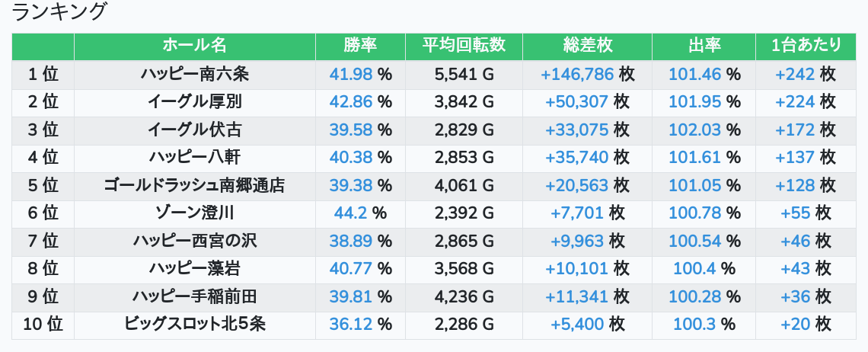The height and width of the screenshot is (352, 868).
Task: Click the ホール名 column header
Action: [195, 46]
